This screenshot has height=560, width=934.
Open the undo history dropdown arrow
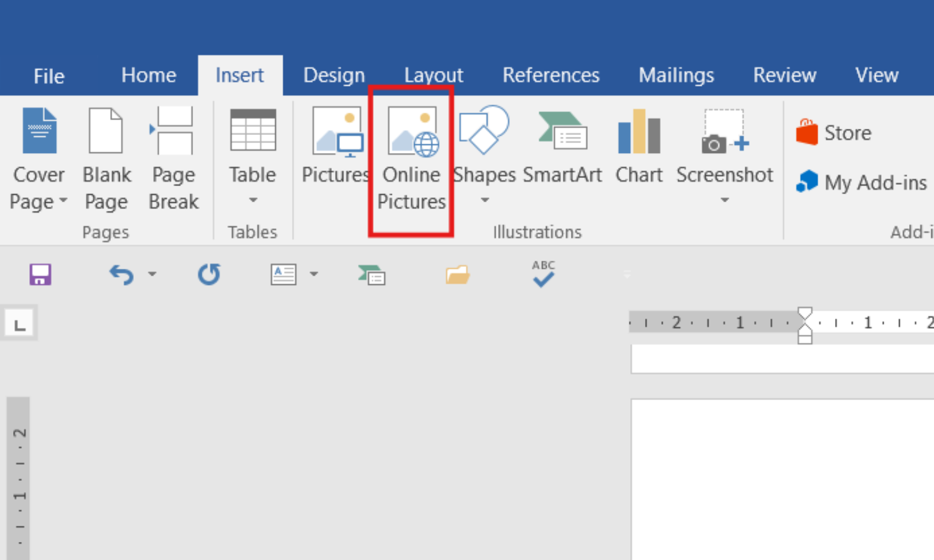pos(152,274)
